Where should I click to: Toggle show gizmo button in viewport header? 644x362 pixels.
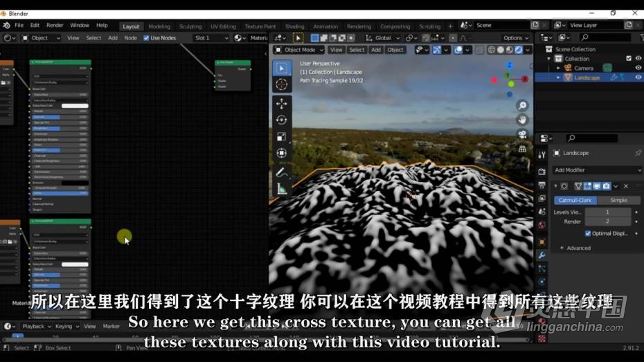click(x=436, y=50)
